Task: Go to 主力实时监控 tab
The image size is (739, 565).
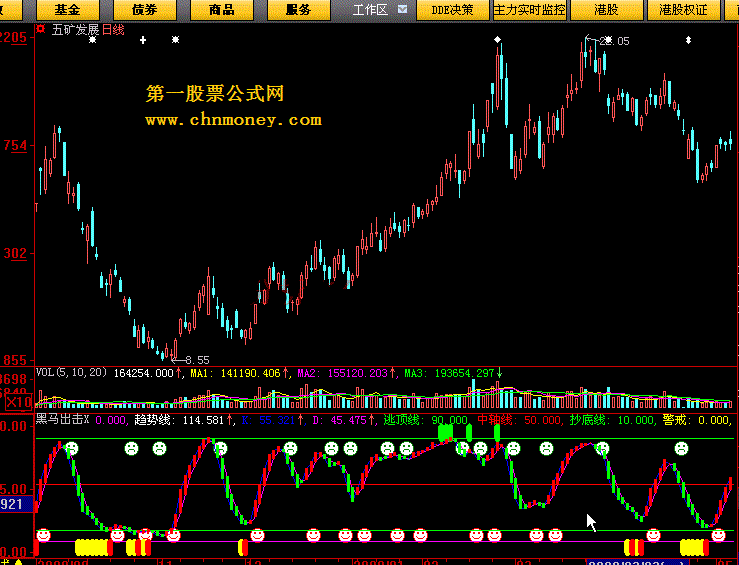Action: coord(530,10)
